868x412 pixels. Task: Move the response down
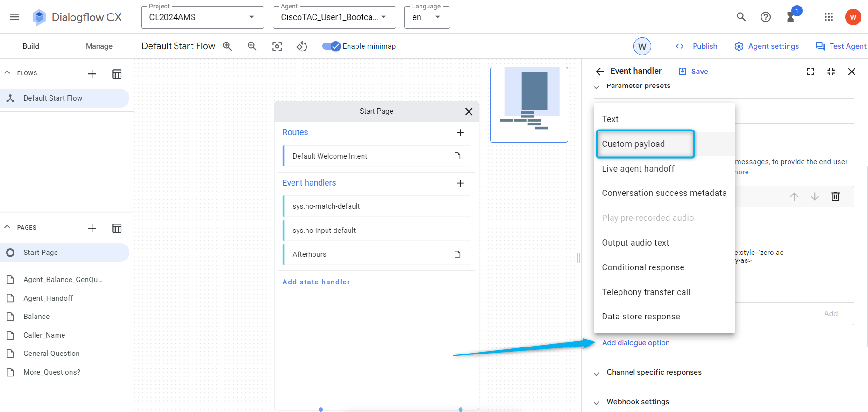pyautogui.click(x=815, y=196)
